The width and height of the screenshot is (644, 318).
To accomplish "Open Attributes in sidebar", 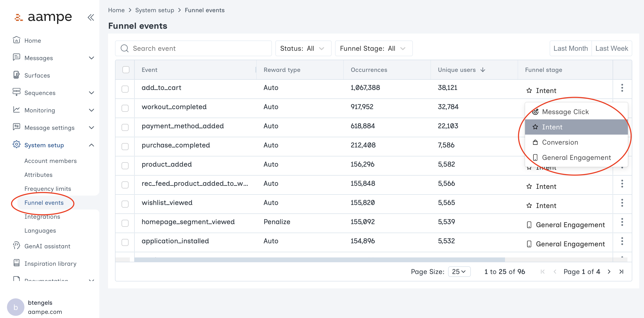I will [x=39, y=175].
